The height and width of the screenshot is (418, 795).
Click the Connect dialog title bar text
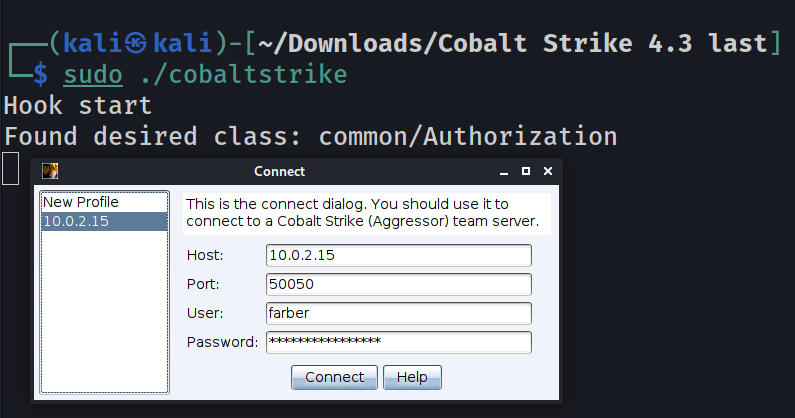279,171
